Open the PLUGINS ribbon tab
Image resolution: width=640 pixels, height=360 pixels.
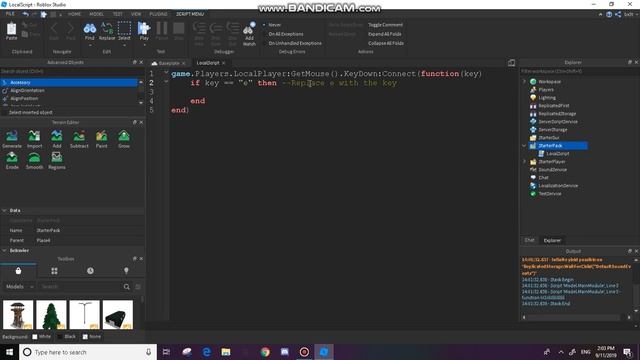click(158, 14)
